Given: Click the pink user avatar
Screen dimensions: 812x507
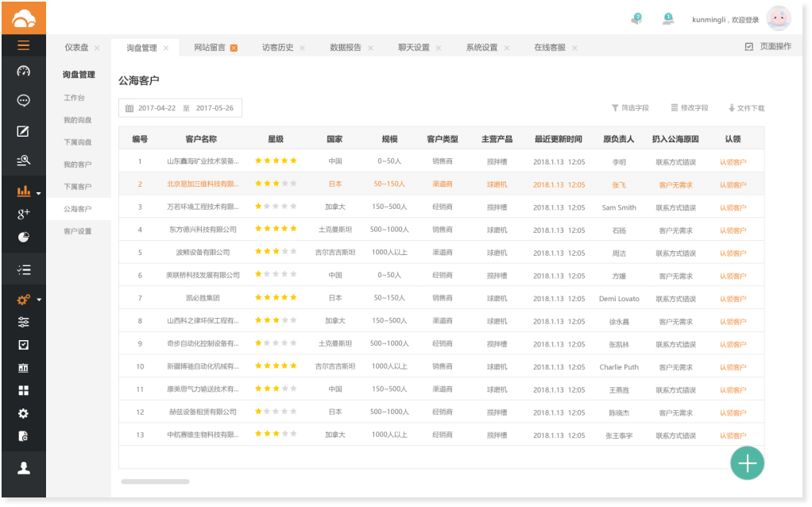Looking at the screenshot, I should point(779,19).
